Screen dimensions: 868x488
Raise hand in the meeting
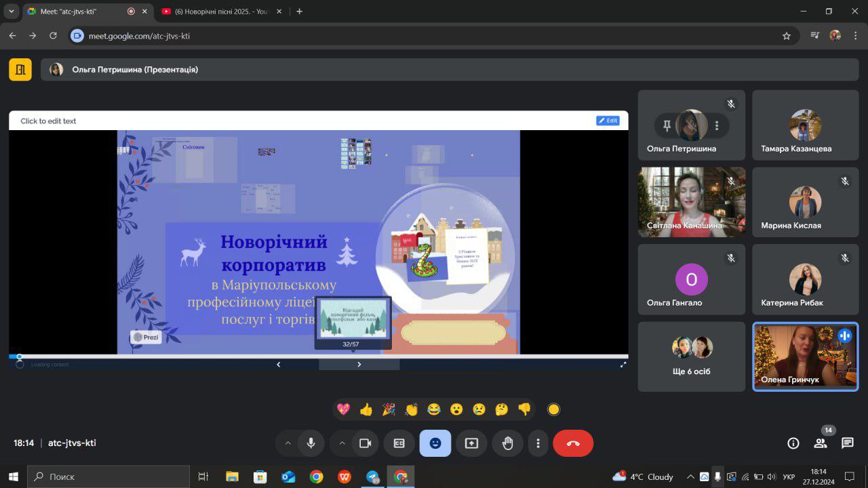[508, 443]
